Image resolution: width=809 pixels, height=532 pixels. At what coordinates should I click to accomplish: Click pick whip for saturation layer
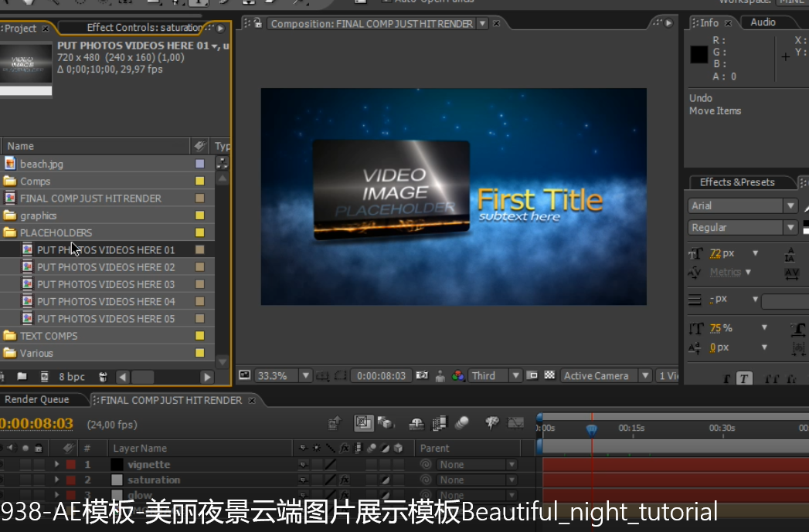click(426, 480)
